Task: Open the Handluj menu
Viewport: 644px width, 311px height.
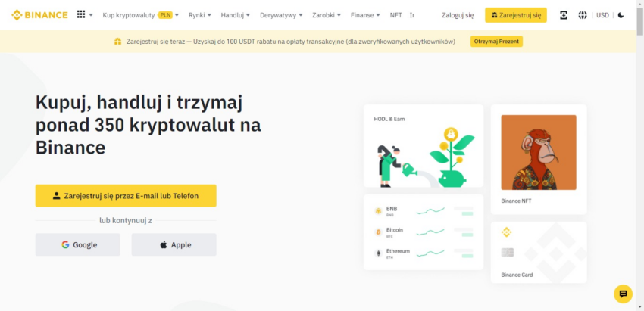Action: (x=235, y=14)
